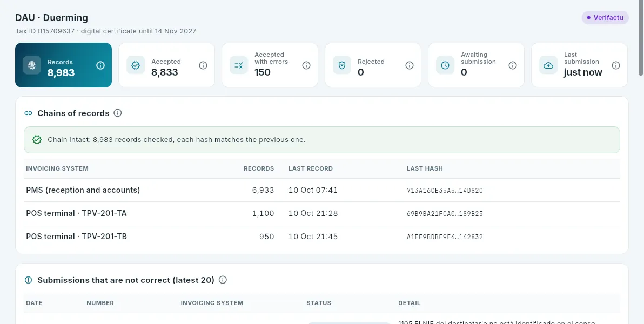Select the Accepted 8,833 card
The height and width of the screenshot is (324, 644).
[167, 65]
